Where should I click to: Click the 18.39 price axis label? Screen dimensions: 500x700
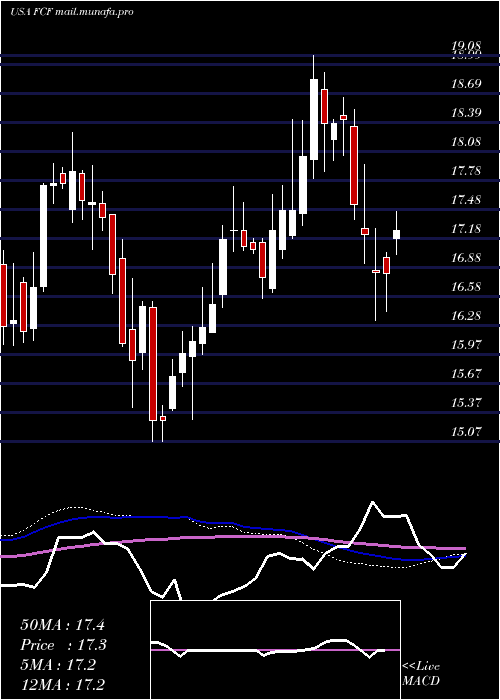(466, 112)
